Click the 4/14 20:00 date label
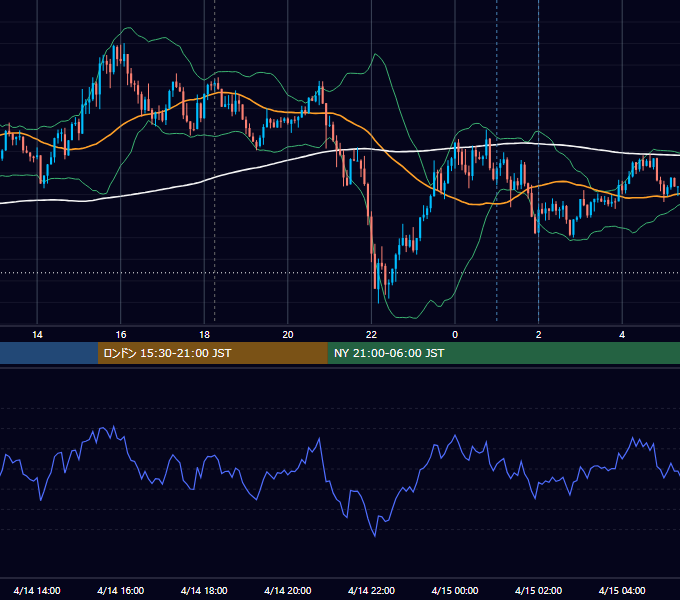 [x=288, y=590]
